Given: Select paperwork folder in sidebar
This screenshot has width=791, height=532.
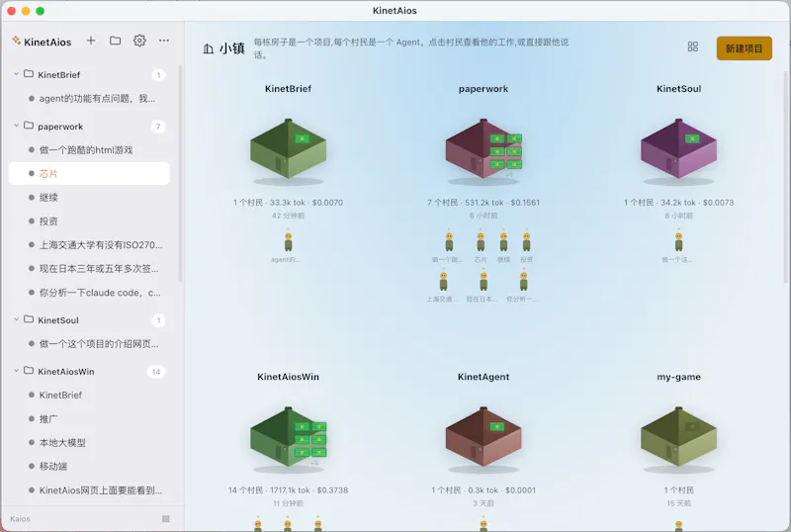Looking at the screenshot, I should (x=89, y=127).
